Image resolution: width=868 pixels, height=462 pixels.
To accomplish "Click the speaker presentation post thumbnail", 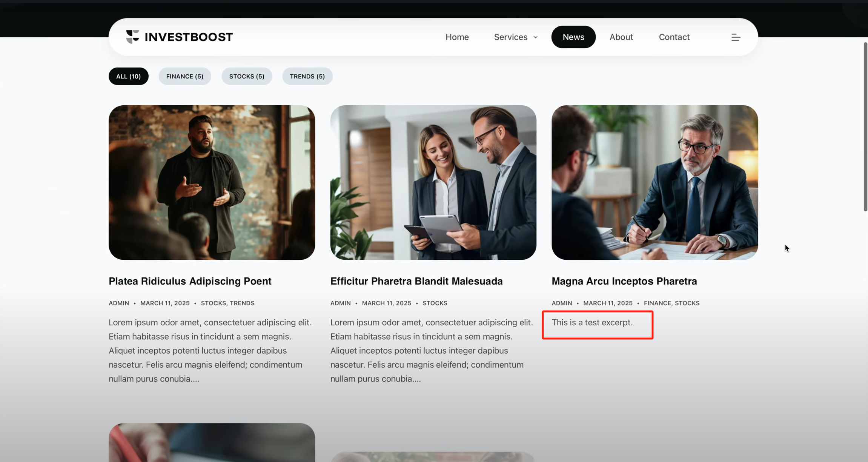I will pos(212,182).
